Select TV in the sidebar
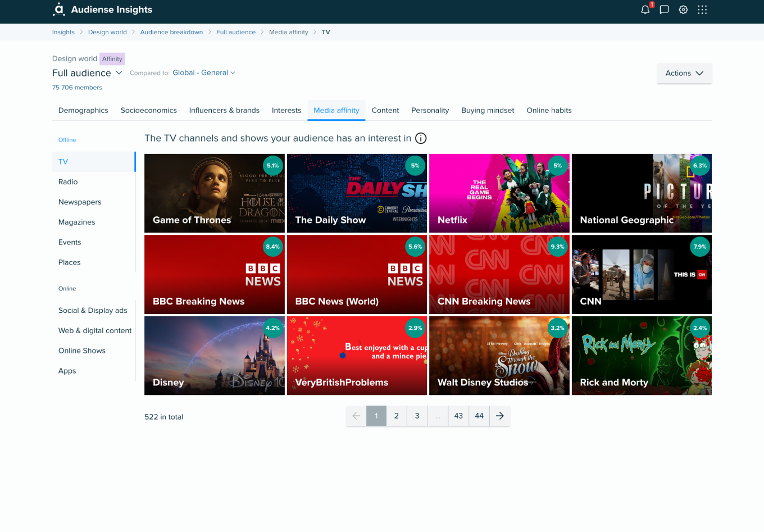The height and width of the screenshot is (532, 764). (x=94, y=162)
